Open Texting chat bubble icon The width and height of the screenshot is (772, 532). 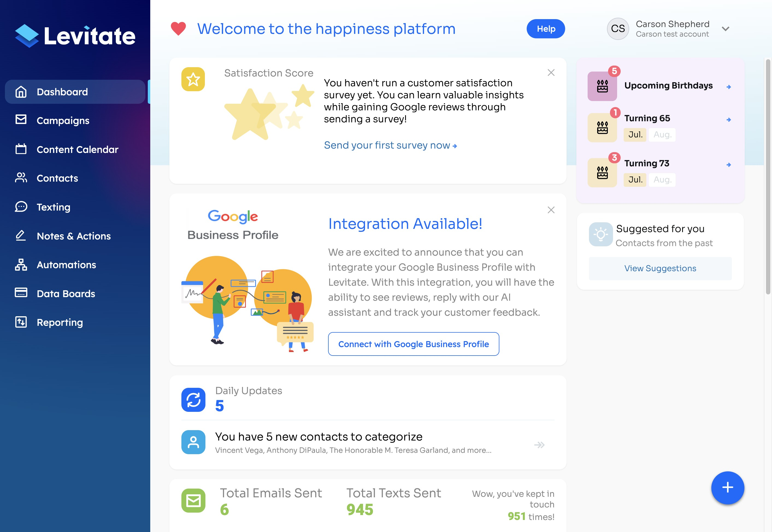point(21,206)
